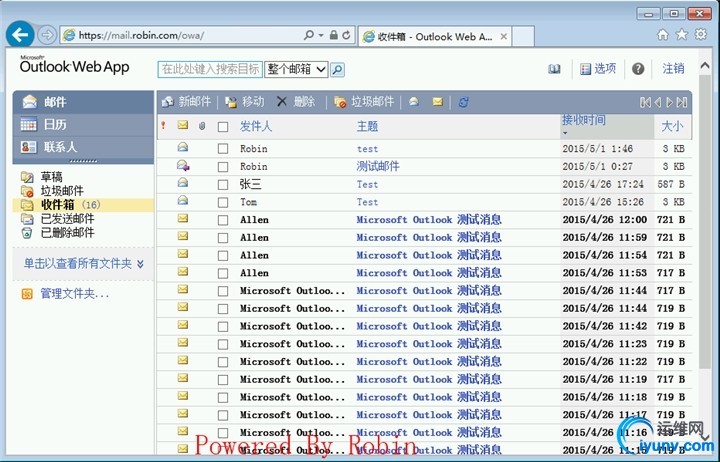The width and height of the screenshot is (720, 462).
Task: Open the 已发送邮件 sent folder
Action: [68, 219]
